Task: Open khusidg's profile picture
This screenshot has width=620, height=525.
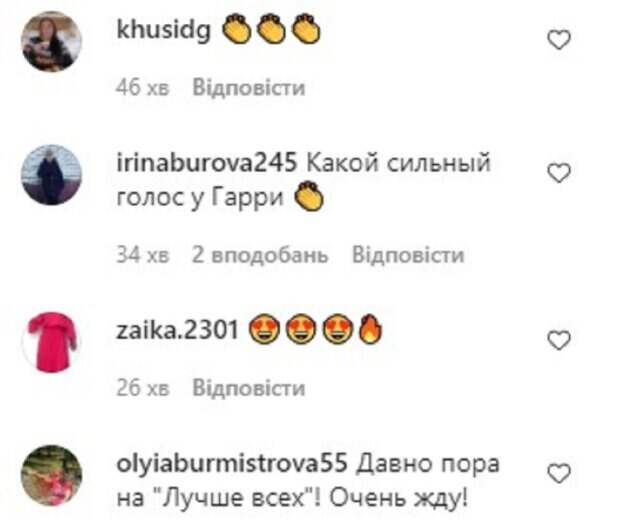Action: coord(51,42)
